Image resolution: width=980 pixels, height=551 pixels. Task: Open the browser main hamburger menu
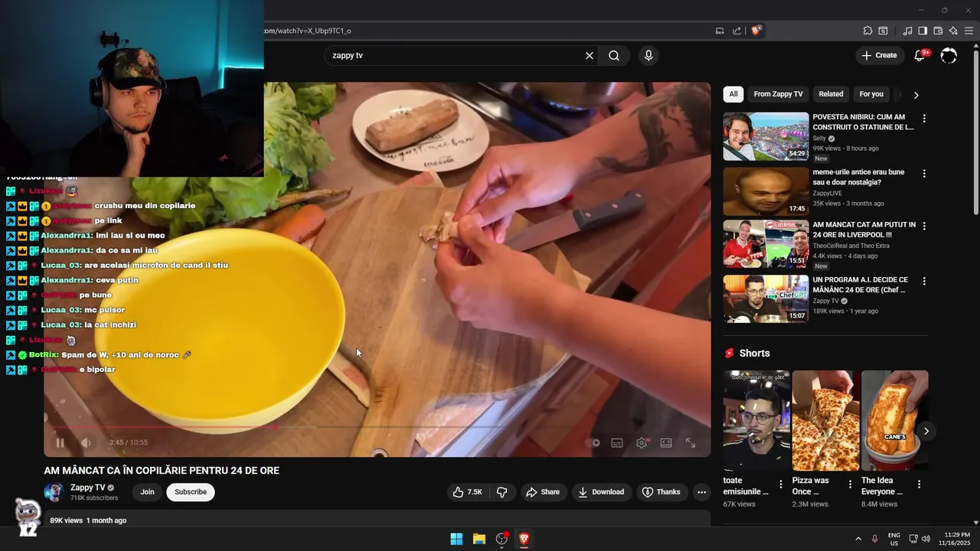tap(969, 31)
